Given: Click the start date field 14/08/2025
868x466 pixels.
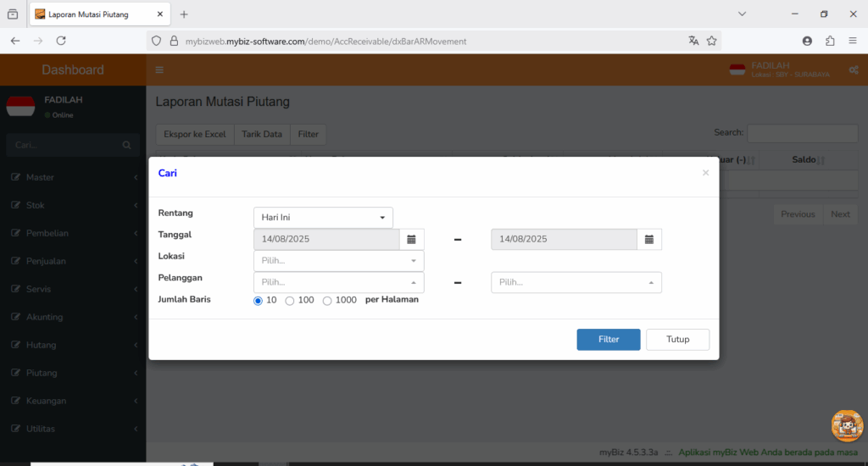Looking at the screenshot, I should [326, 239].
